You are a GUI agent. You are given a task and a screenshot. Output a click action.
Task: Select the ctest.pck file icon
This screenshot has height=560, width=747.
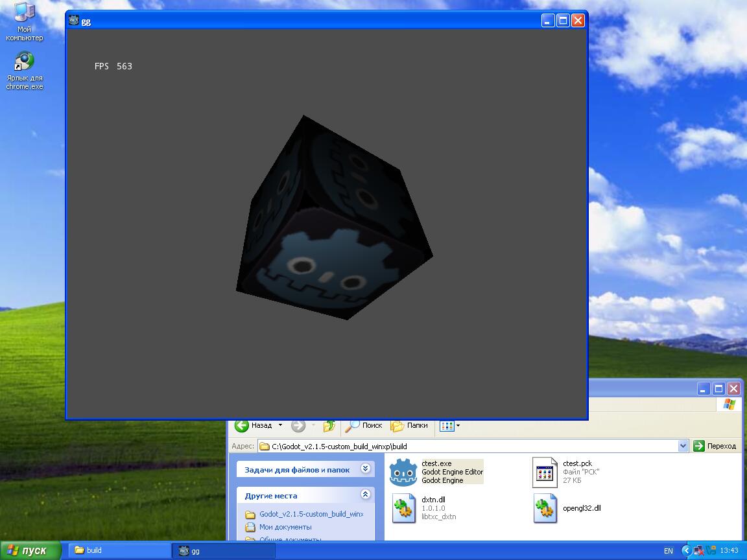click(545, 472)
